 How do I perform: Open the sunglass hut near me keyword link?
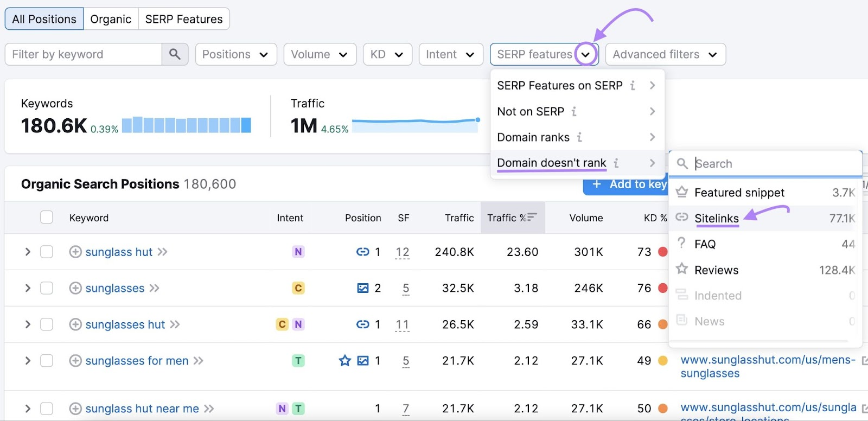pyautogui.click(x=142, y=409)
